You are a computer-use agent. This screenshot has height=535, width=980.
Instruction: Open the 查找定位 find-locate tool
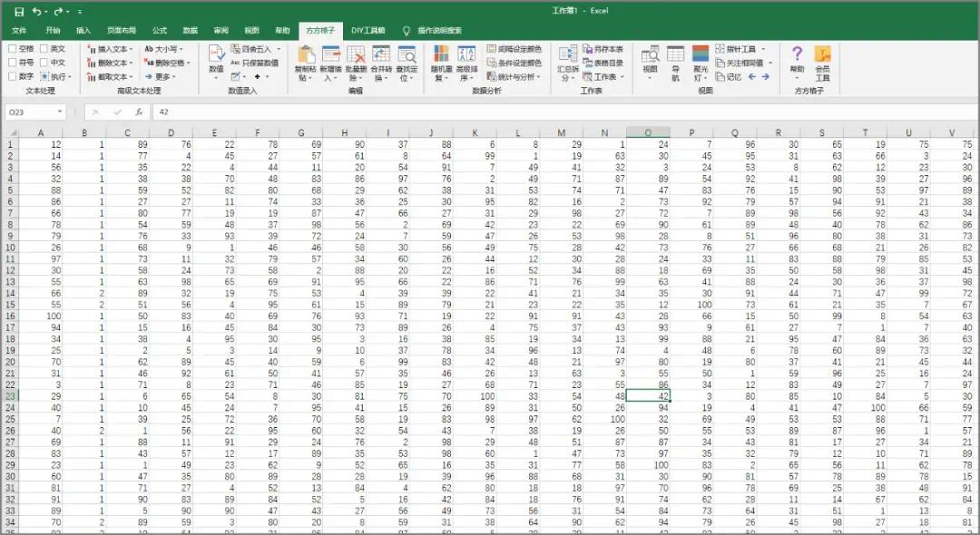406,65
